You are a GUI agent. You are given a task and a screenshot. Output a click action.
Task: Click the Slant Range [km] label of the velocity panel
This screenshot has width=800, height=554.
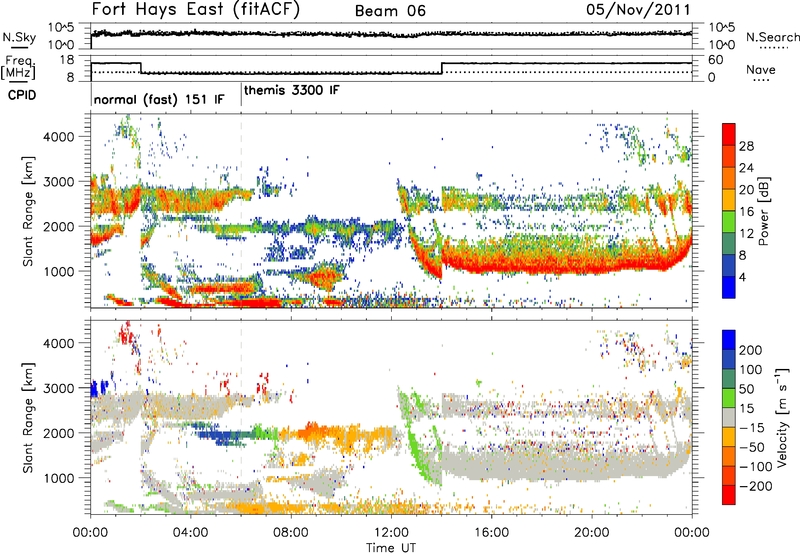pyautogui.click(x=28, y=417)
